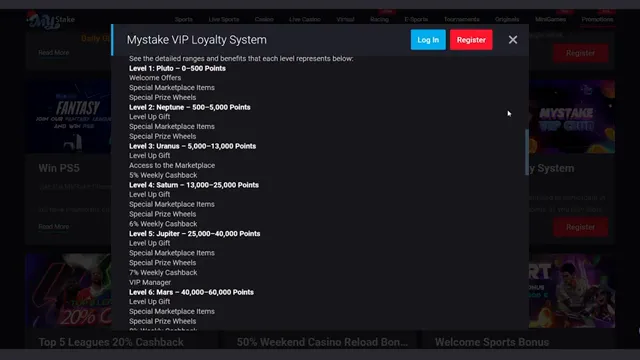Click the dialog's vertical scrollbar thumb
This screenshot has height=360, width=640.
coord(527,152)
